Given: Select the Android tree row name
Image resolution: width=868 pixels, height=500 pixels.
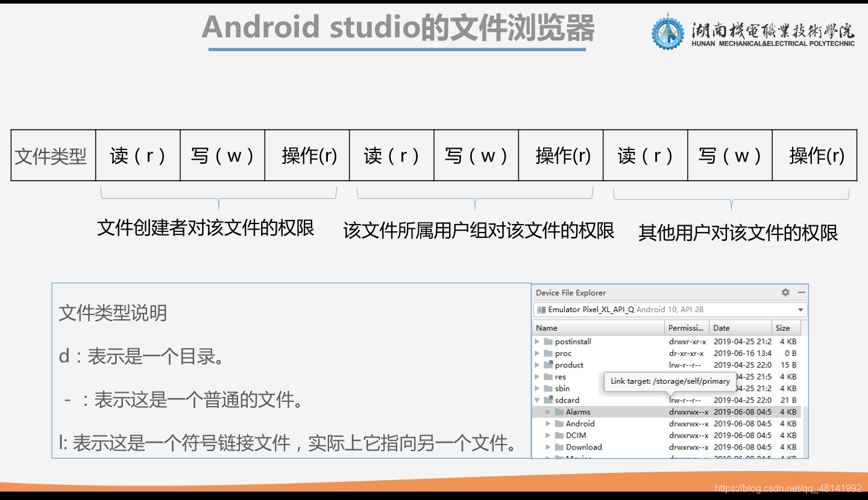Looking at the screenshot, I should click(580, 423).
